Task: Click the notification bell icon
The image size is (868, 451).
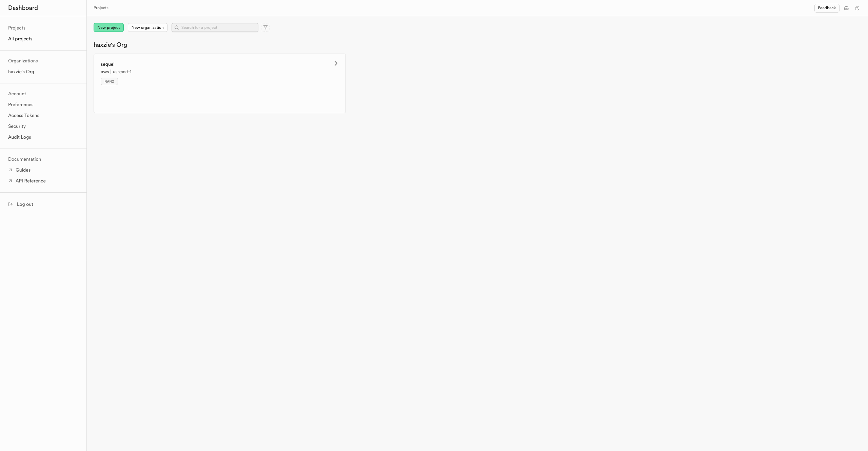Action: [846, 8]
